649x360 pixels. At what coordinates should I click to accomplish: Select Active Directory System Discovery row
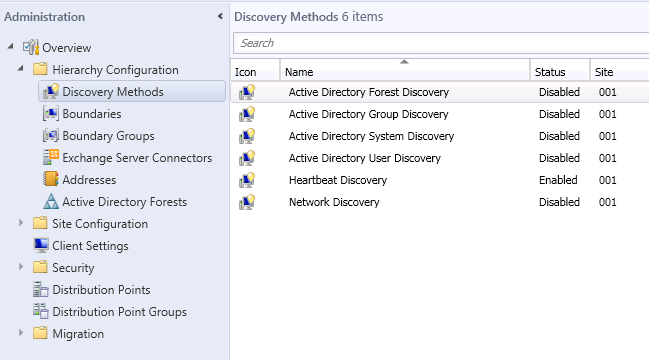tap(440, 136)
